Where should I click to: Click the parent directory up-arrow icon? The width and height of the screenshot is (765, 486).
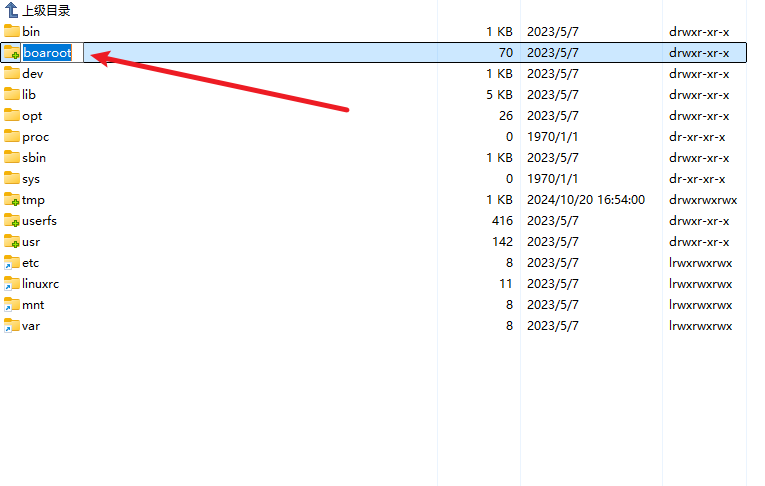click(11, 10)
